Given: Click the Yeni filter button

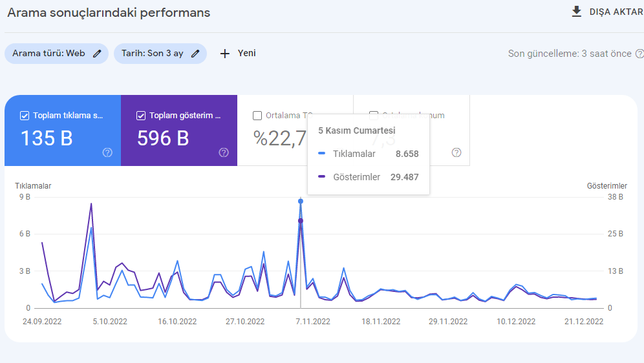Looking at the screenshot, I should 238,54.
